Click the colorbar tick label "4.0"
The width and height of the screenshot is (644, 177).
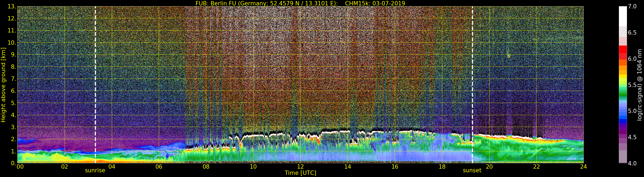(x=632, y=163)
